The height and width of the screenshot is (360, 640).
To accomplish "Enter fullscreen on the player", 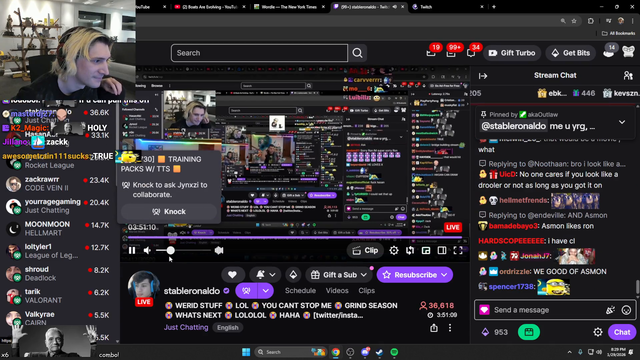I will pyautogui.click(x=458, y=251).
